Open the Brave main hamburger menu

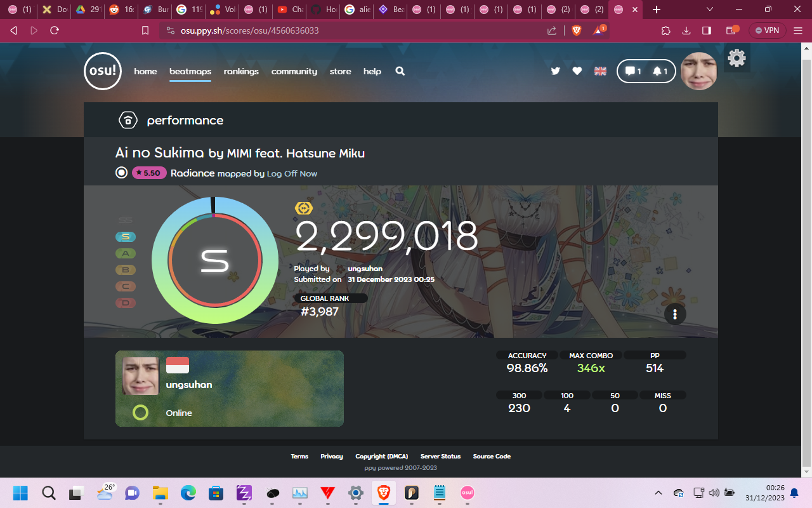tap(798, 30)
